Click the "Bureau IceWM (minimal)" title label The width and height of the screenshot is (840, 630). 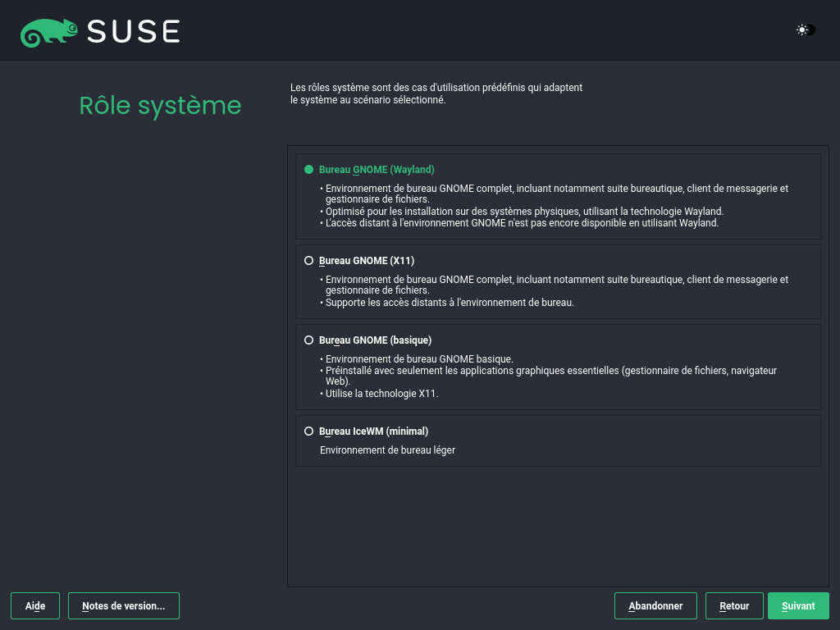click(373, 431)
